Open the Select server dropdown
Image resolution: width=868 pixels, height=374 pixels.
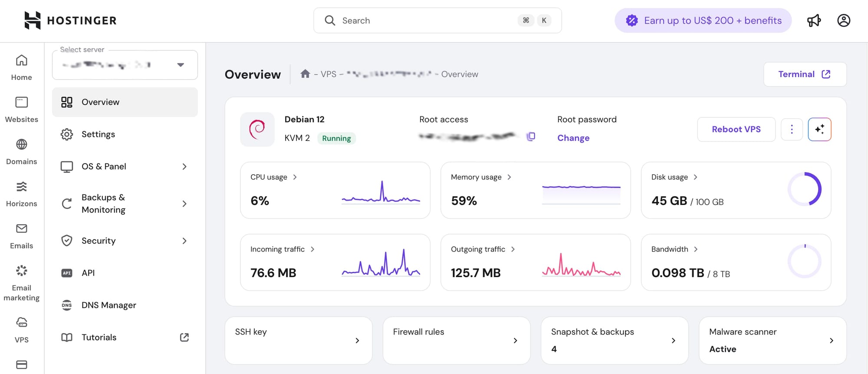(x=125, y=65)
